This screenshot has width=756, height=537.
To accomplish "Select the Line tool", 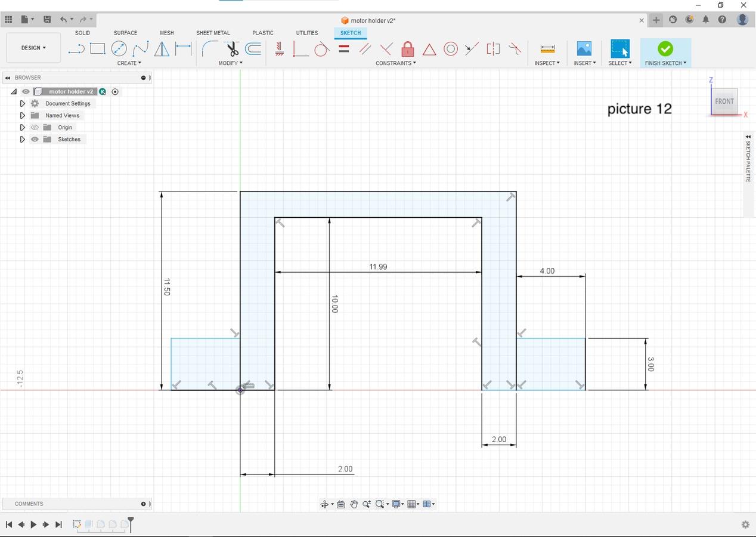I will (x=76, y=49).
